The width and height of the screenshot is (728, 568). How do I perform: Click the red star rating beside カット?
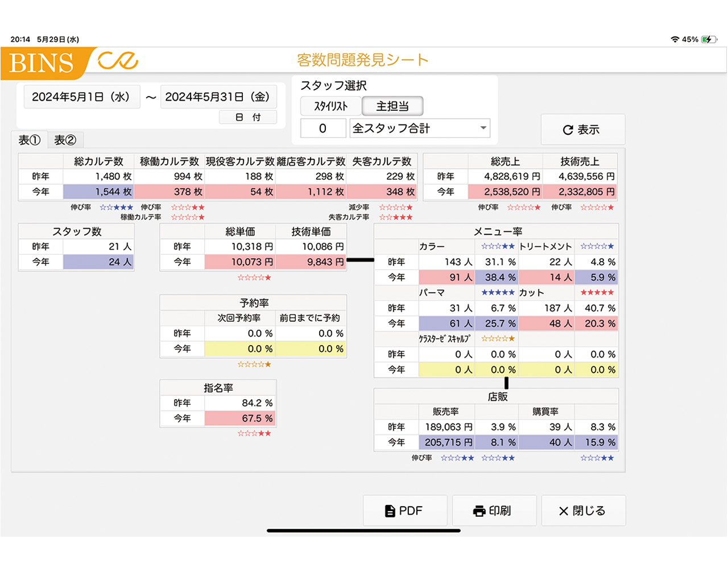pos(597,293)
